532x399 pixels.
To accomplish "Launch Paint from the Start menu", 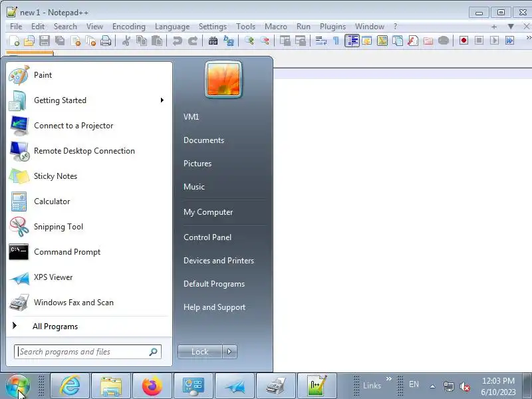I will coord(89,75).
